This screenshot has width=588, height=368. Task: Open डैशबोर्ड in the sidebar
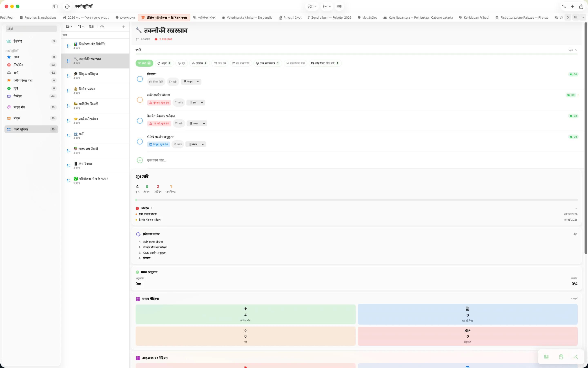coord(31,41)
